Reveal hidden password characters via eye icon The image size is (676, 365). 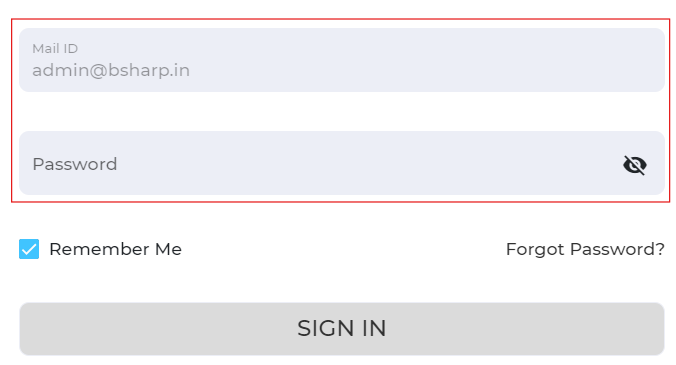click(635, 165)
